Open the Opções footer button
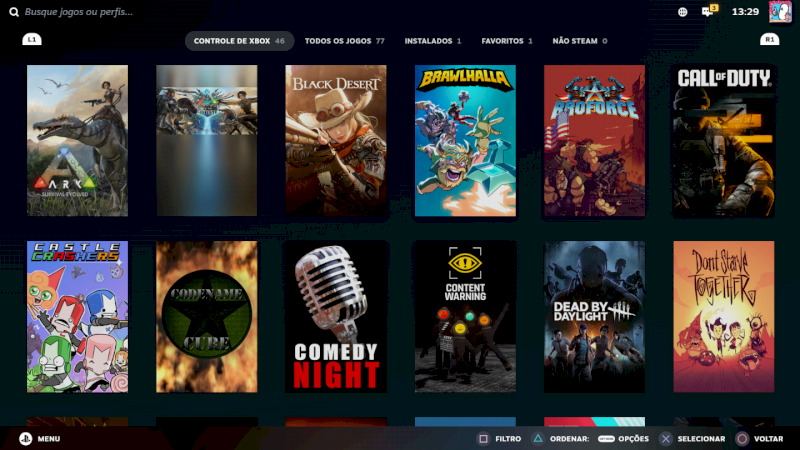The width and height of the screenshot is (800, 450). coord(634,439)
